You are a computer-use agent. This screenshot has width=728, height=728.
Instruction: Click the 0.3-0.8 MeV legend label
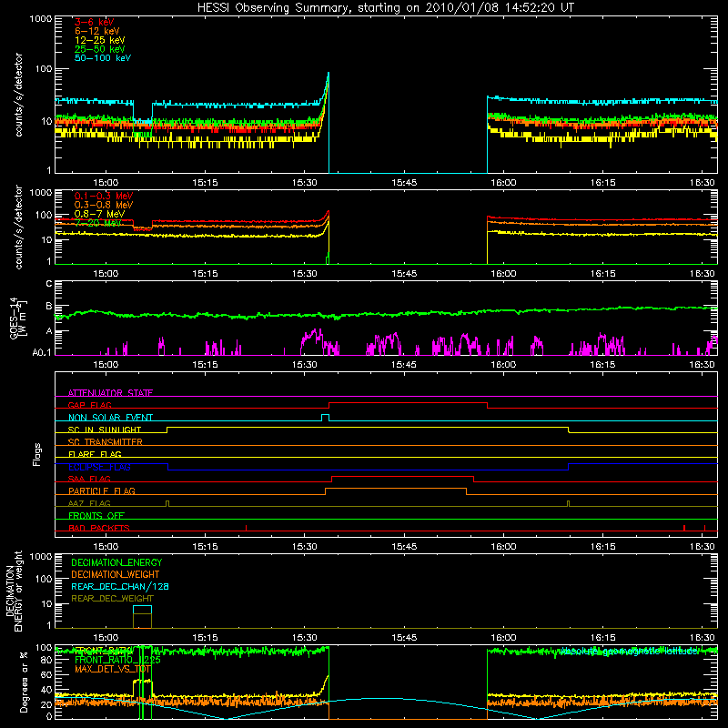104,205
